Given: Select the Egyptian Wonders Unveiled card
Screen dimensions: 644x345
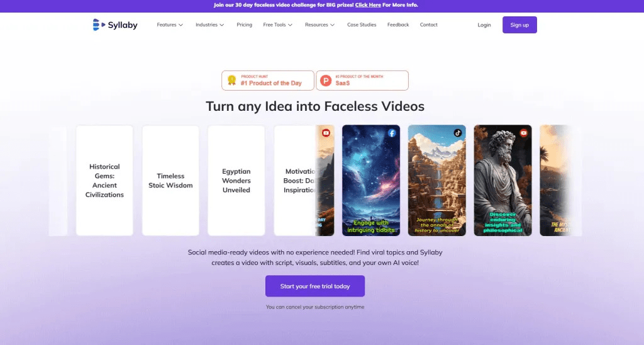Looking at the screenshot, I should 236,181.
